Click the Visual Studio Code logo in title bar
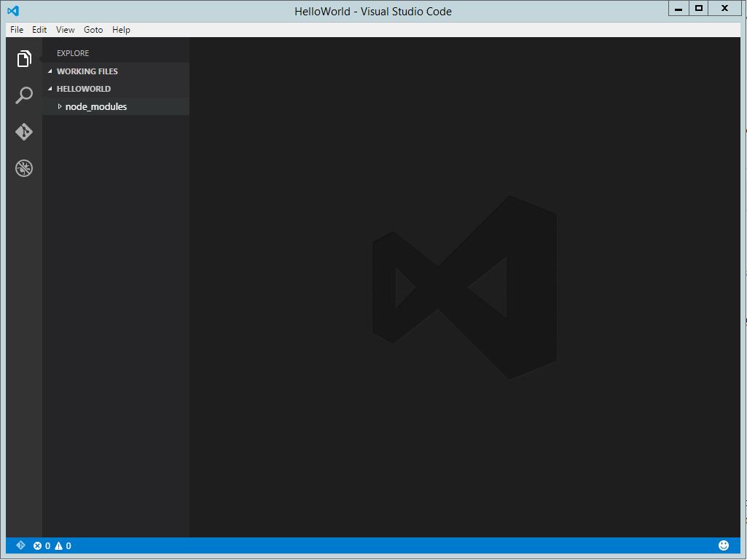The height and width of the screenshot is (560, 747). click(x=13, y=10)
